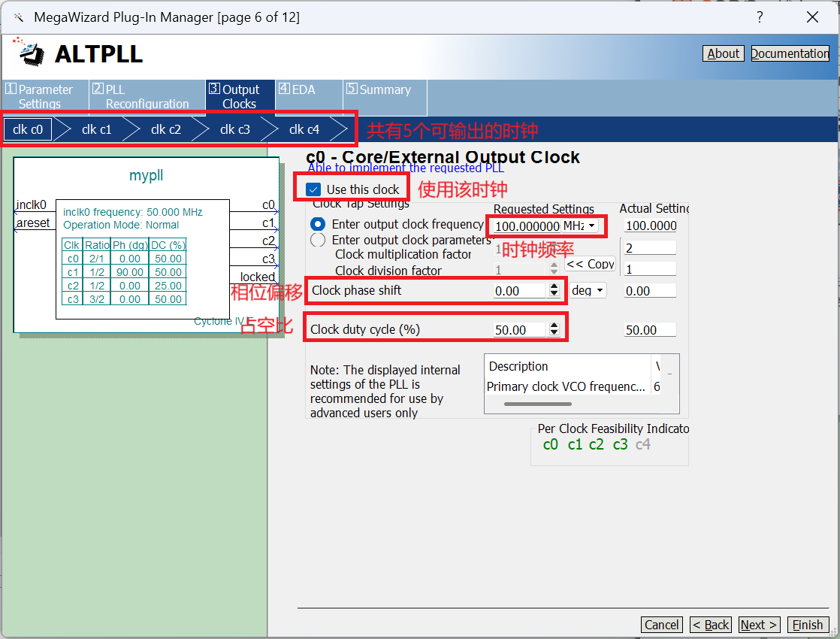Increase clock phase shift with up arrow
The height and width of the screenshot is (639, 840).
[554, 287]
